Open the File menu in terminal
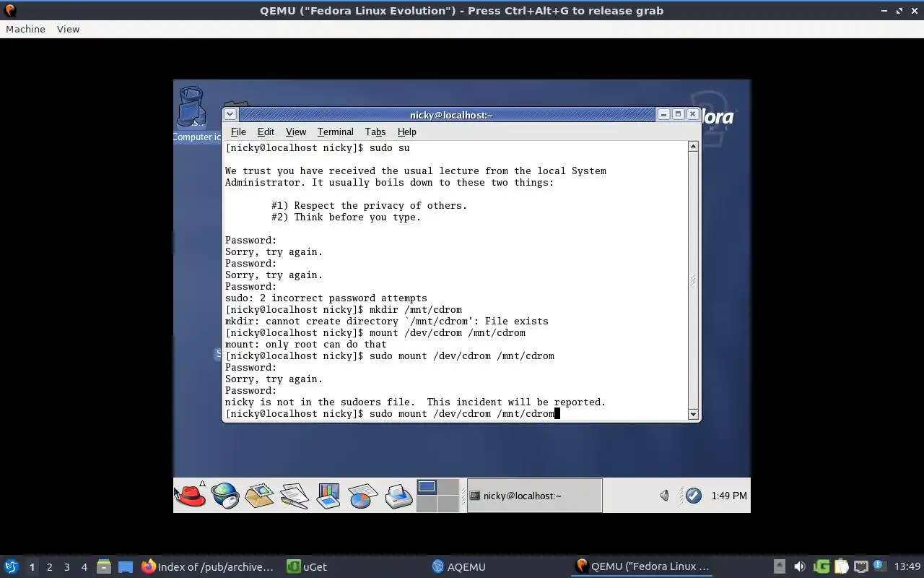This screenshot has height=578, width=924. 238,131
